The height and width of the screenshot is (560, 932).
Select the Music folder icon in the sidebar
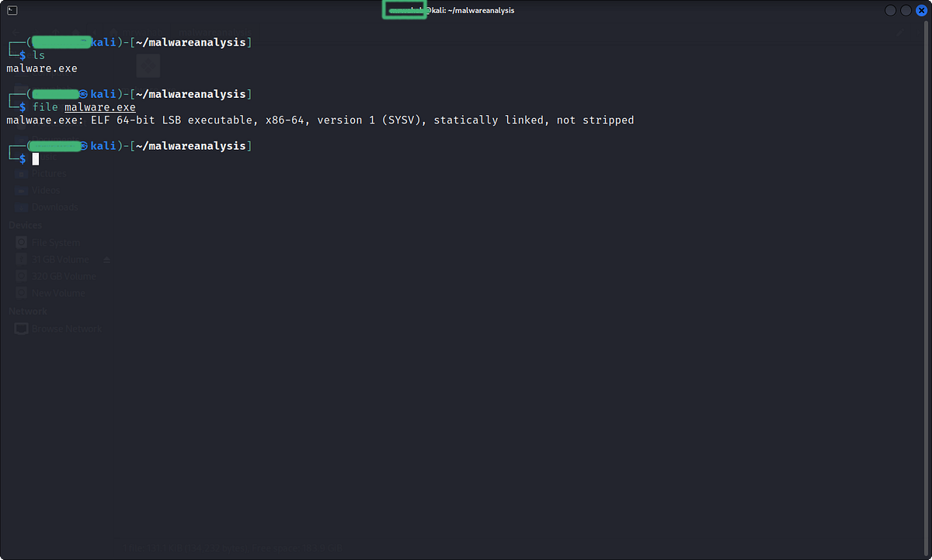(x=22, y=157)
